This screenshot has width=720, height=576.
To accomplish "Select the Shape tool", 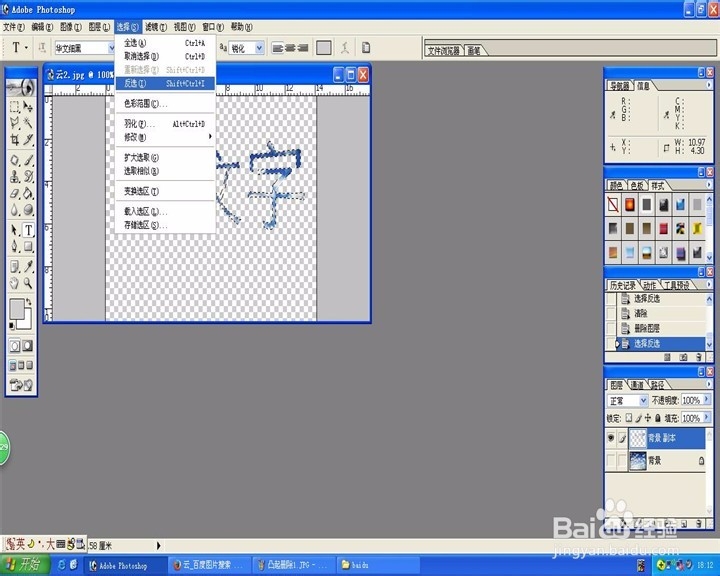I will pyautogui.click(x=28, y=247).
